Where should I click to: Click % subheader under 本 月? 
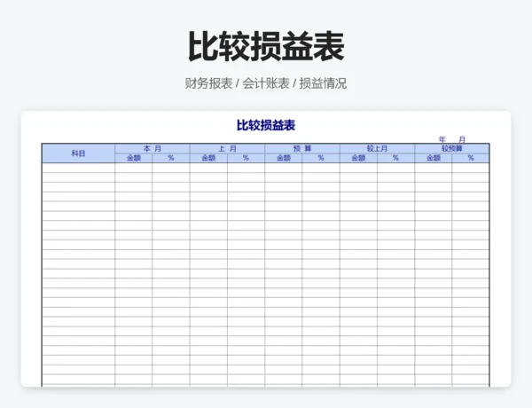tap(171, 158)
